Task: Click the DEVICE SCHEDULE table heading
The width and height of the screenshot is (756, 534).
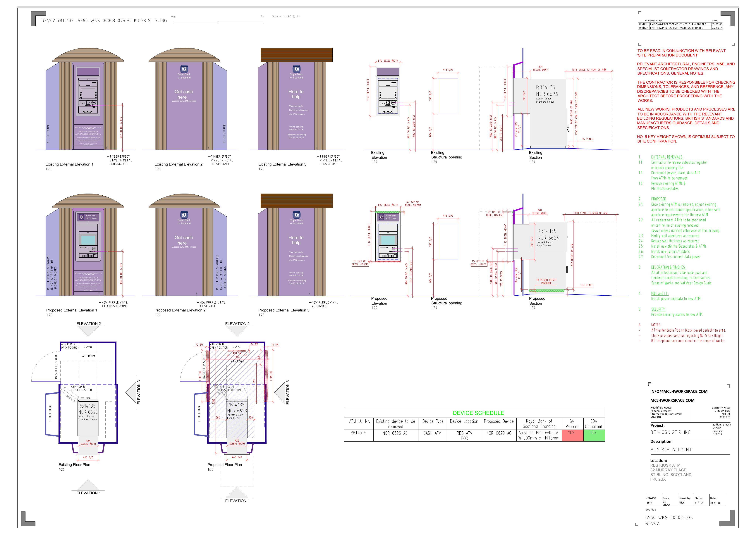Action: 478,413
